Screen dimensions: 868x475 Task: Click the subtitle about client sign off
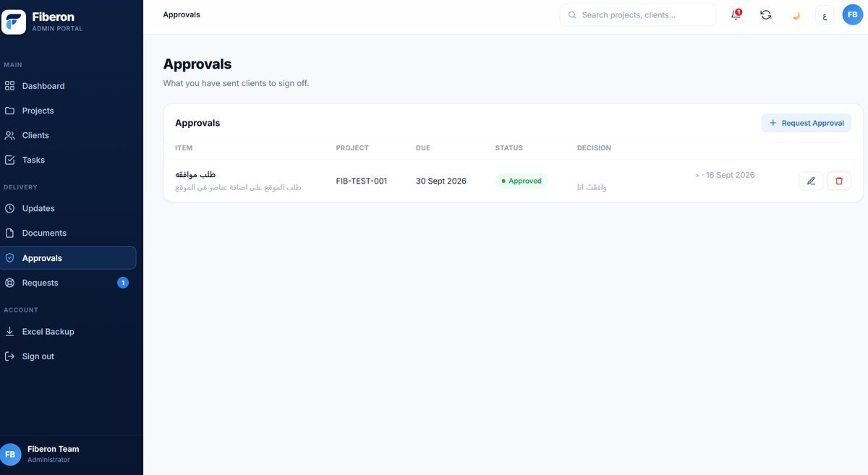tap(236, 83)
